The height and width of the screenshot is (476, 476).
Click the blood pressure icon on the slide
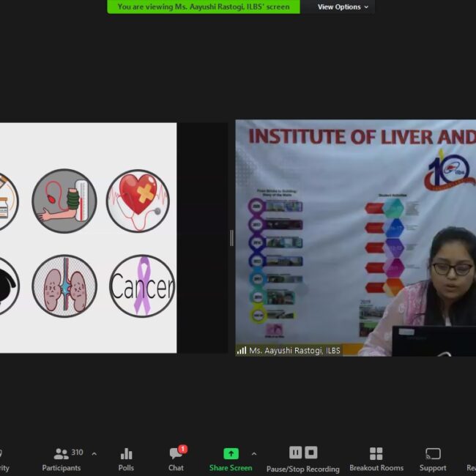(x=64, y=201)
